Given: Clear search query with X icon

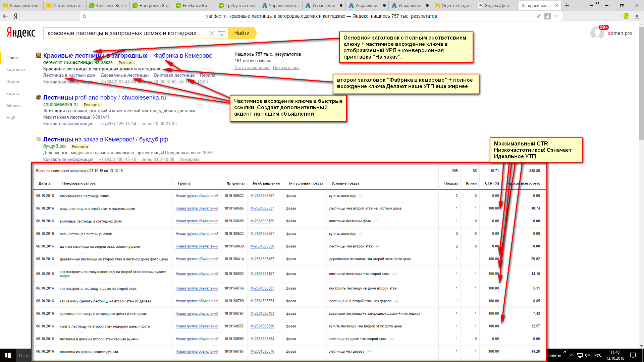Looking at the screenshot, I should click(x=211, y=33).
